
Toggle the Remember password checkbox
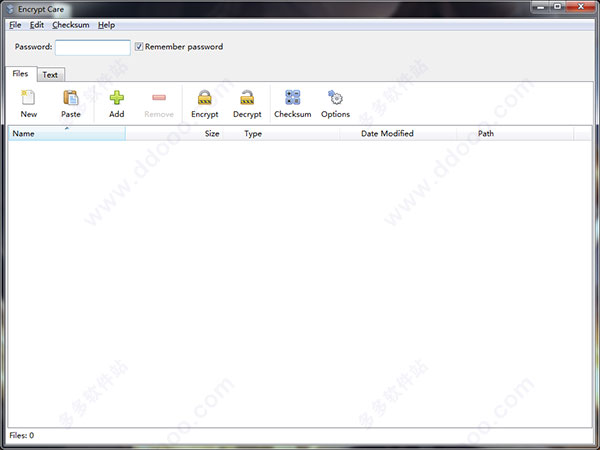coord(139,47)
